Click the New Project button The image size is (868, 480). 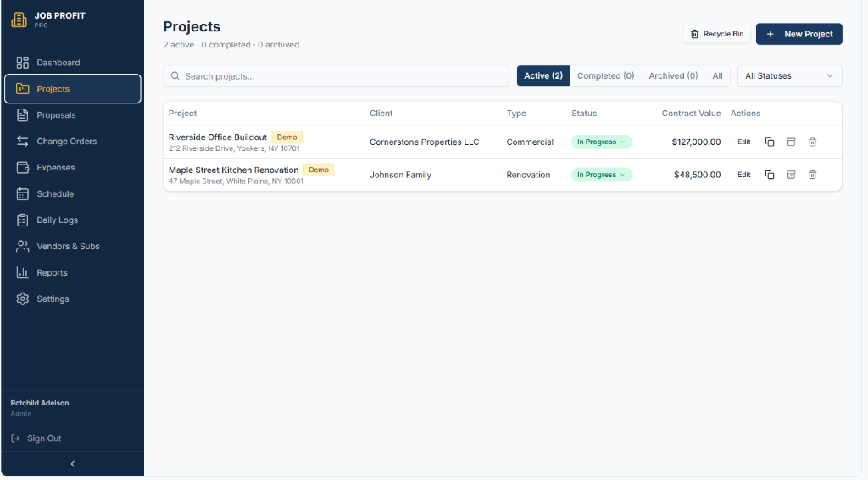click(x=798, y=34)
